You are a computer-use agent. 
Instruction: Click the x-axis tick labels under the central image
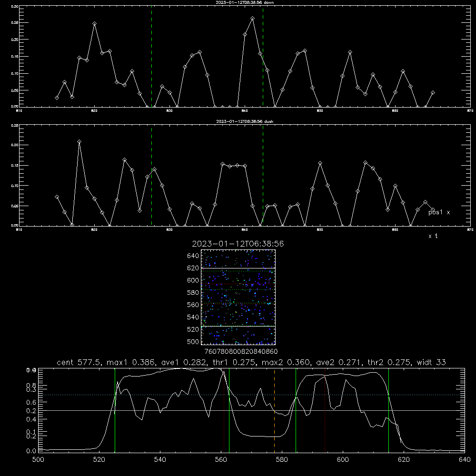point(241,351)
